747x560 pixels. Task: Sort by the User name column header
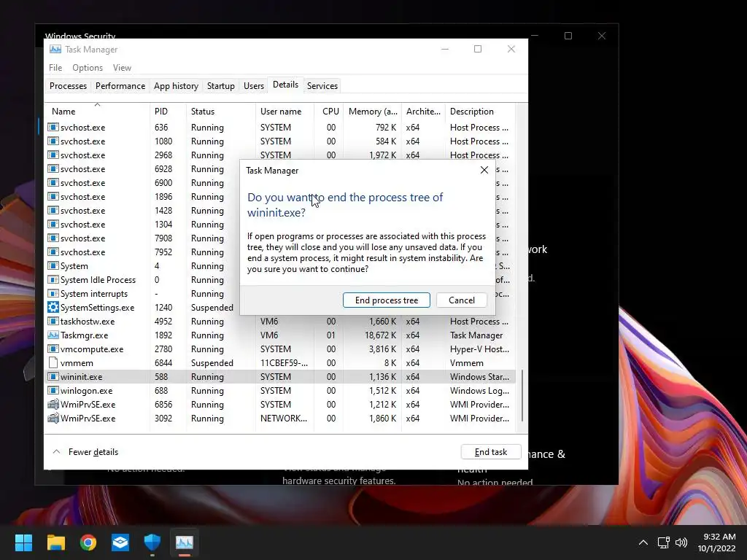coord(285,112)
